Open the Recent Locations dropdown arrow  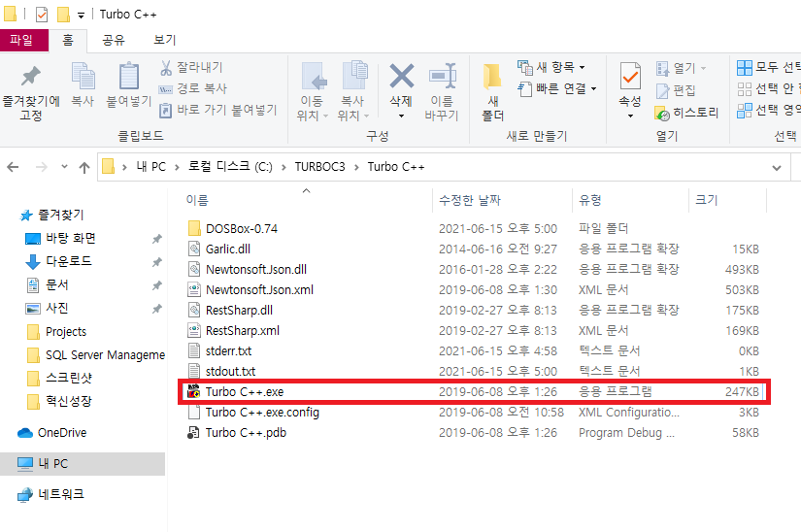click(x=64, y=166)
